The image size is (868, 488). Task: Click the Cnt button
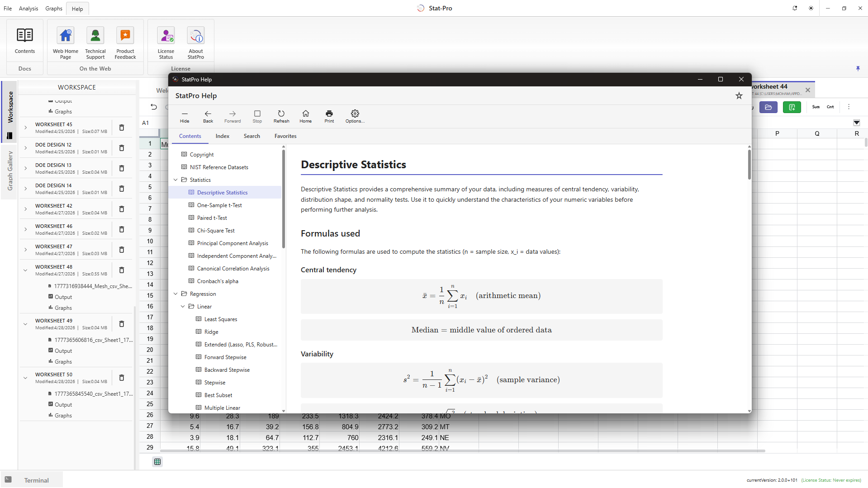click(x=830, y=107)
